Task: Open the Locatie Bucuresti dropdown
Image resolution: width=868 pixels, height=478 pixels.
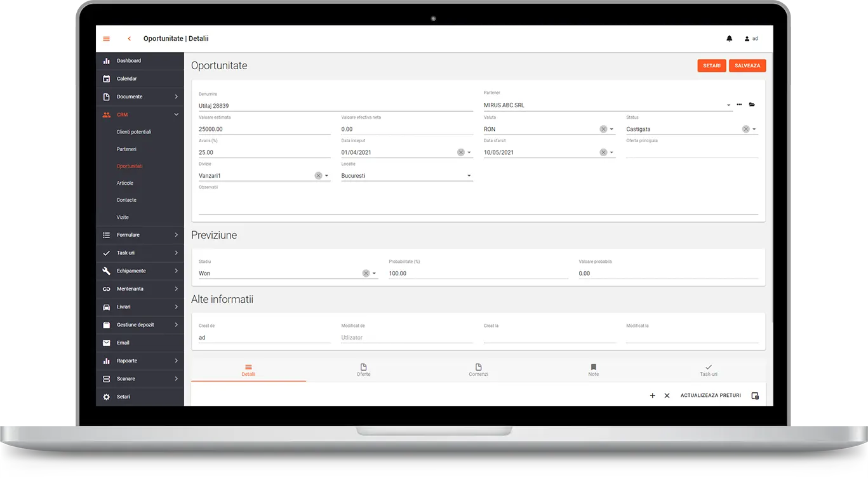Action: [469, 176]
